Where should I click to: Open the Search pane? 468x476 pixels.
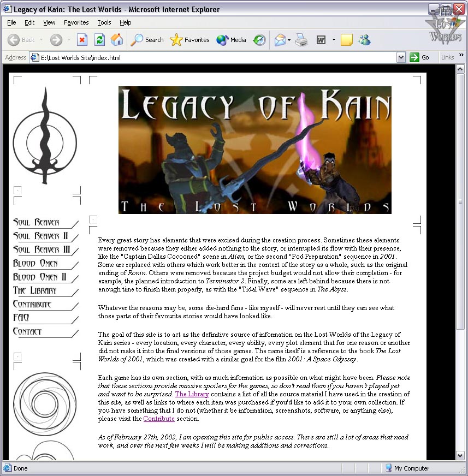pyautogui.click(x=147, y=40)
